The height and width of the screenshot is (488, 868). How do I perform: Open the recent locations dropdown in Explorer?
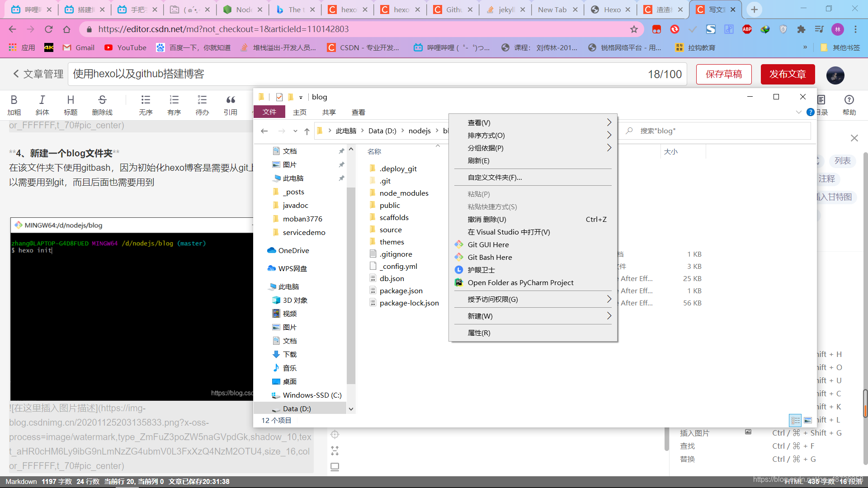[x=295, y=131]
